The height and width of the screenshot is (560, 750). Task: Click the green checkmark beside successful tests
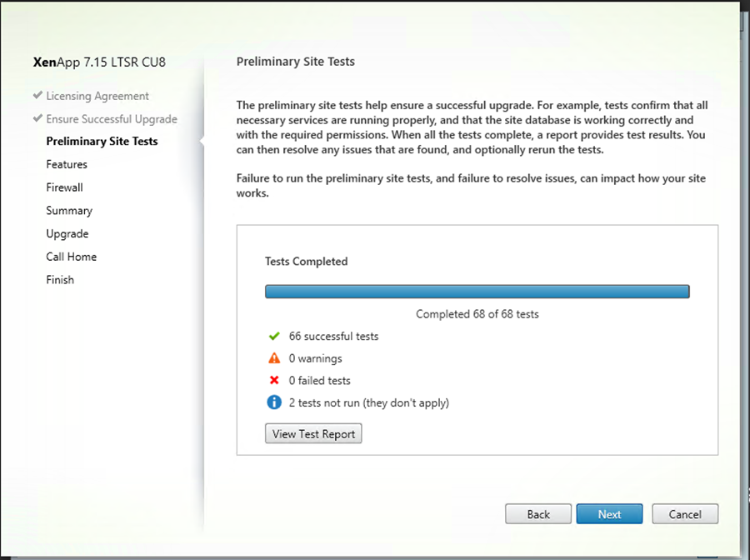pos(273,337)
